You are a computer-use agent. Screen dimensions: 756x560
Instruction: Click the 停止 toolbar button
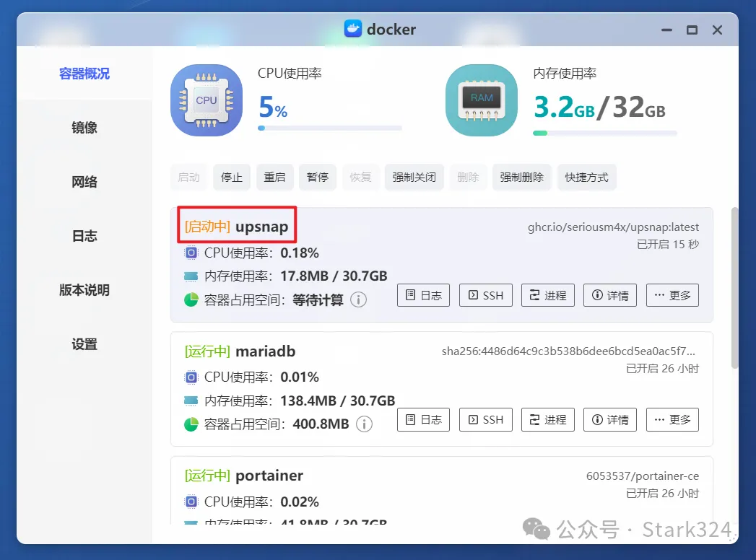click(x=232, y=178)
